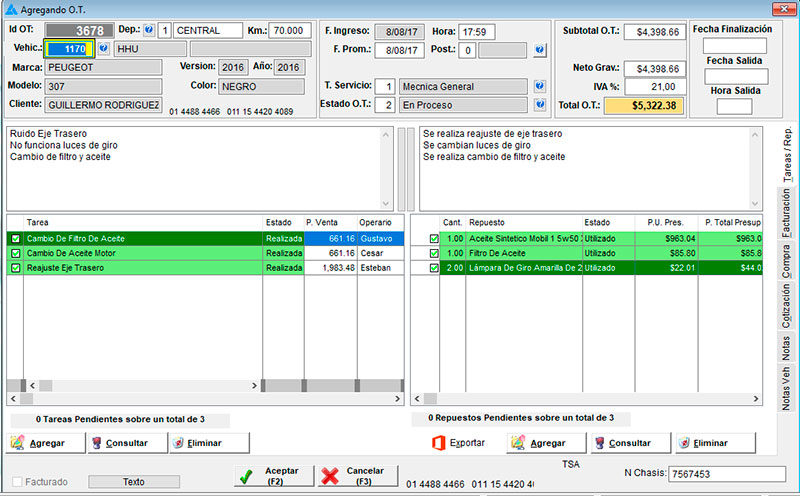Click the tasks list horizontal scrollbar
The width and height of the screenshot is (800, 496).
140,386
